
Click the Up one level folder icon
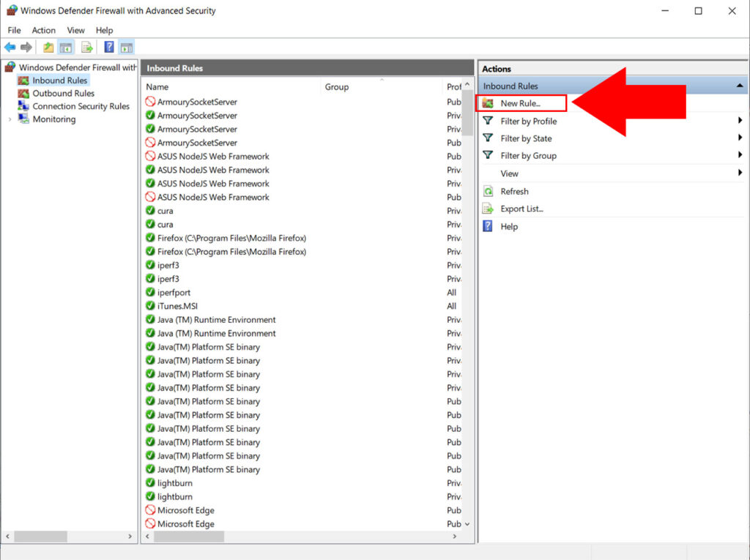point(48,47)
